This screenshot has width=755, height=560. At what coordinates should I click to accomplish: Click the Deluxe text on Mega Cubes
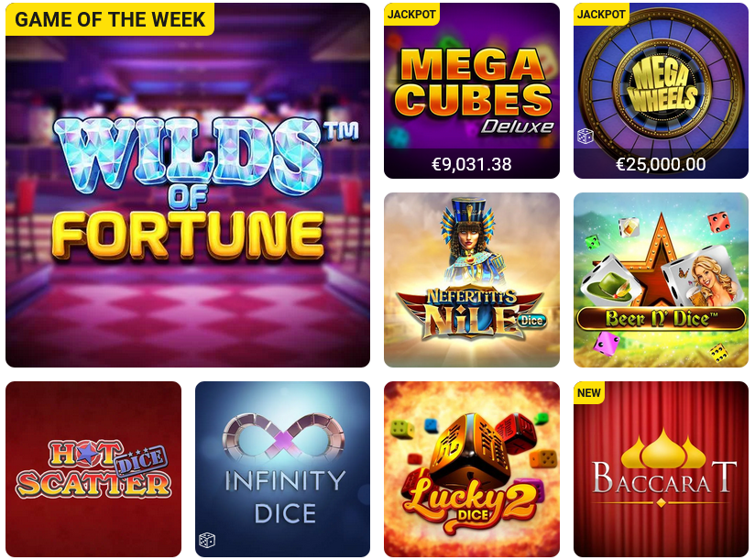point(517,126)
